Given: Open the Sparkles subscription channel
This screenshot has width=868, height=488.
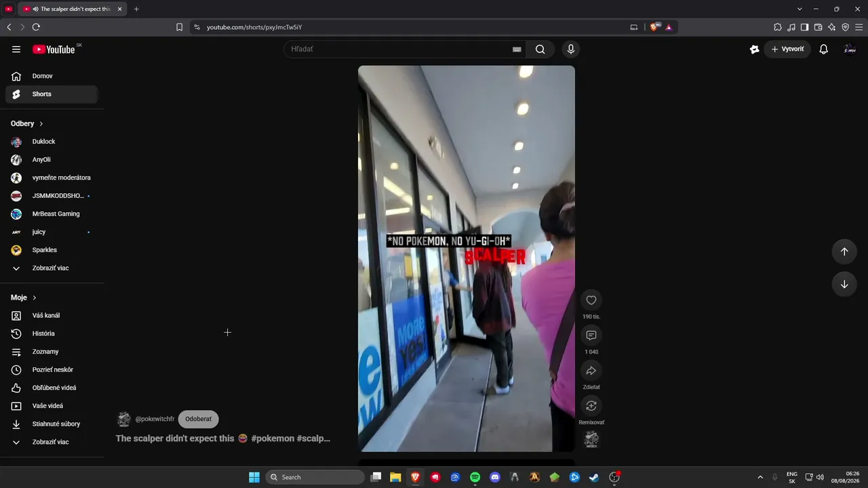Looking at the screenshot, I should [x=52, y=250].
